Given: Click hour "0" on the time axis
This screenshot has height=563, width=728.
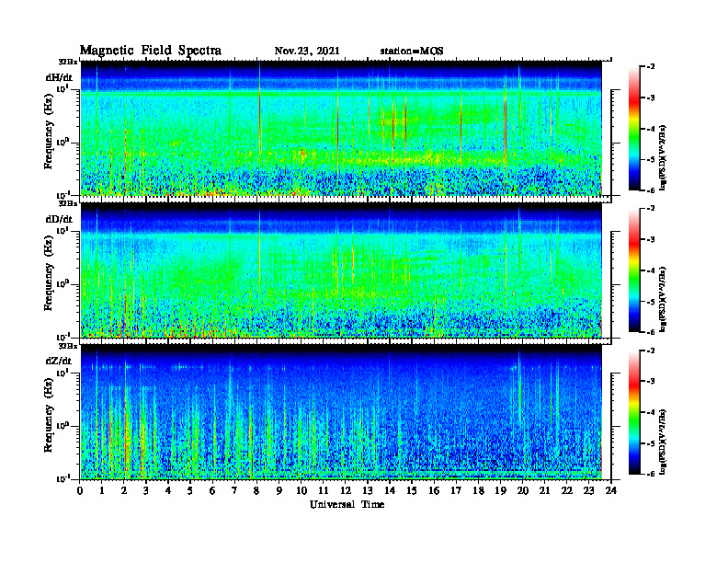Looking at the screenshot, I should click(x=80, y=491).
